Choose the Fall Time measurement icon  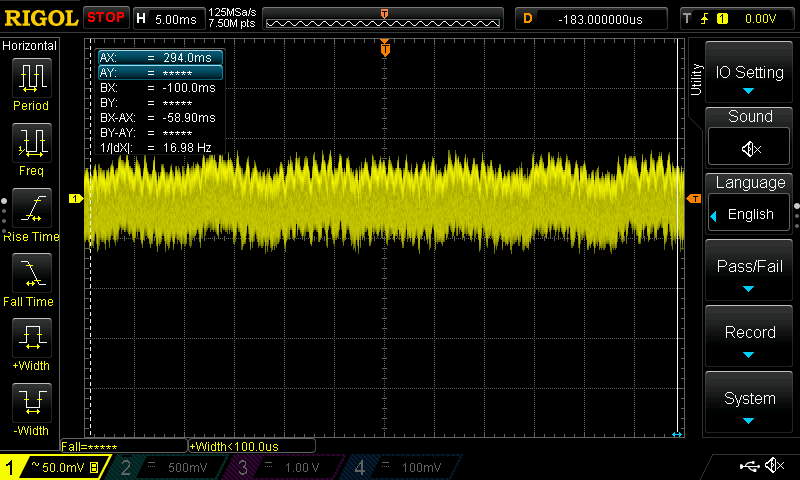[x=31, y=273]
